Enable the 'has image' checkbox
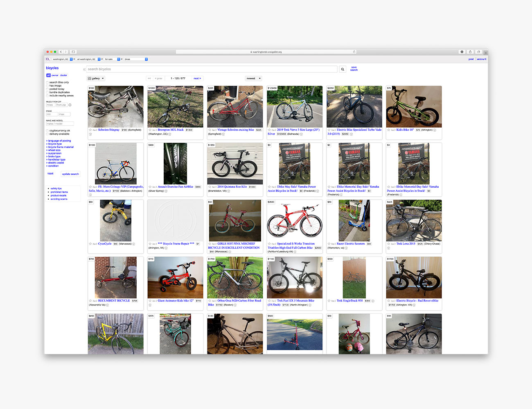Image resolution: width=532 pixels, height=409 pixels. click(x=47, y=86)
